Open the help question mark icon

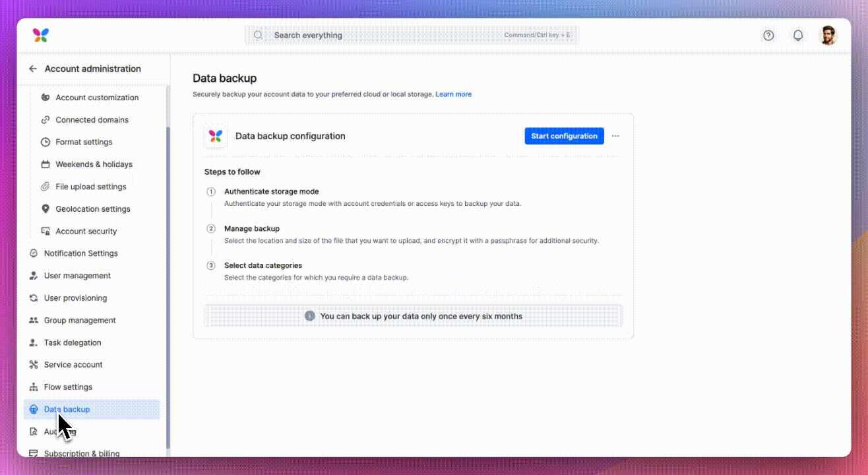point(768,36)
